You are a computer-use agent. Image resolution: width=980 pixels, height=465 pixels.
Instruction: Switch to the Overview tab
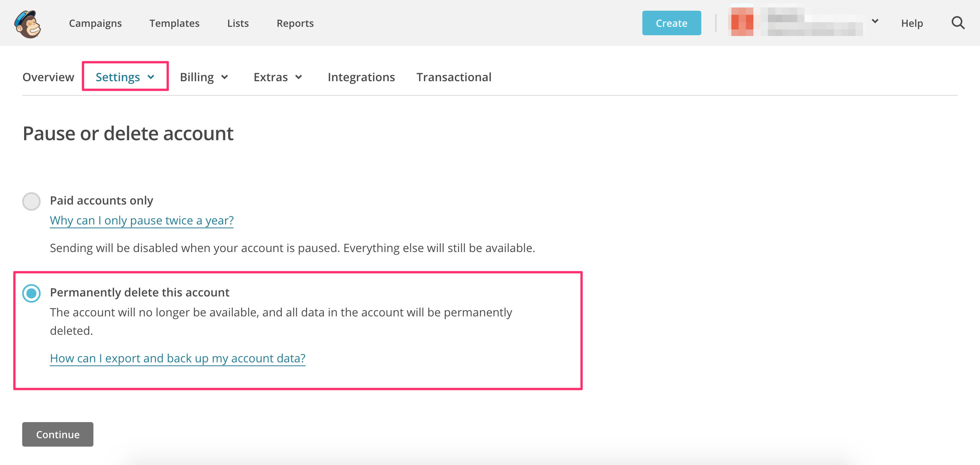[x=48, y=77]
